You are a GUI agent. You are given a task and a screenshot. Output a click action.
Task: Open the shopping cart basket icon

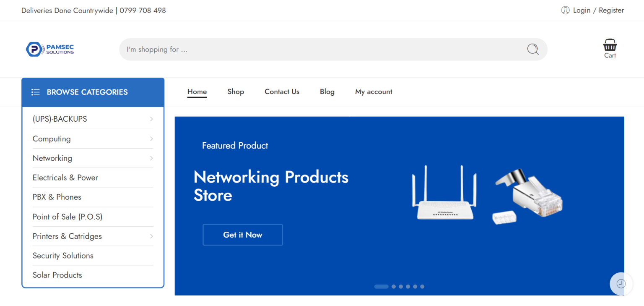tap(610, 45)
